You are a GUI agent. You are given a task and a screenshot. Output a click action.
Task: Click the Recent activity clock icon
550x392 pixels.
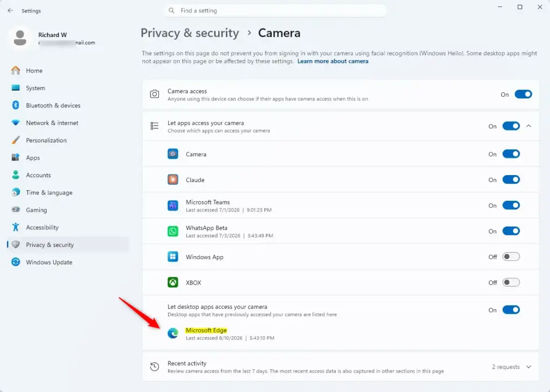[x=154, y=367]
